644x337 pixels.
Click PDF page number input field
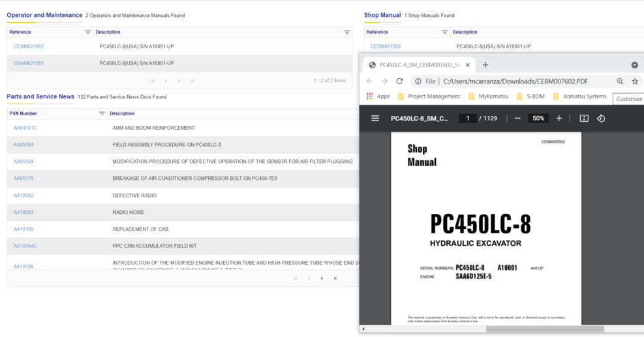[x=467, y=118]
